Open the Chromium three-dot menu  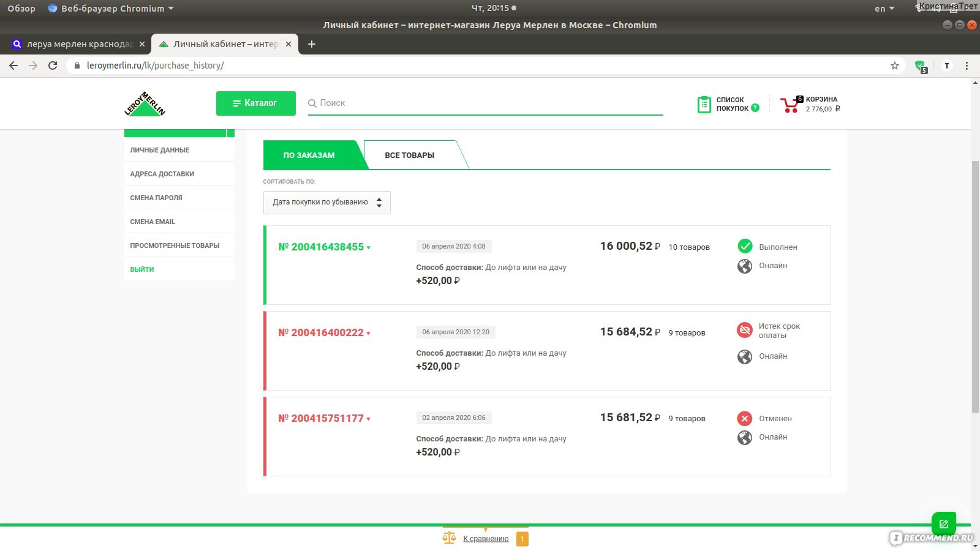click(x=967, y=66)
